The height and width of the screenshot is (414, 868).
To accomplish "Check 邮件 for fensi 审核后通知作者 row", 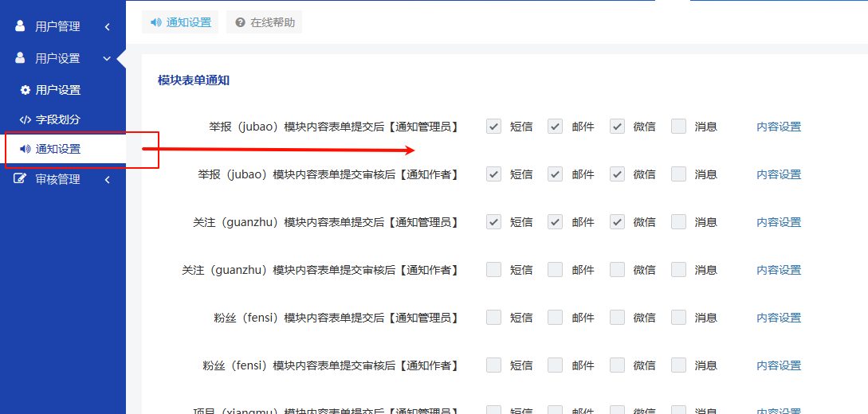I will [556, 365].
